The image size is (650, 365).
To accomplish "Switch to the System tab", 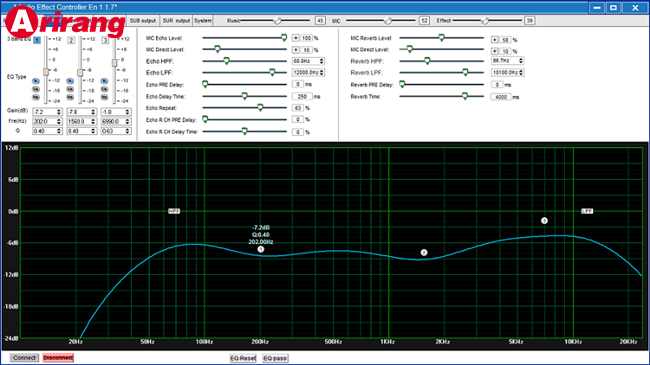I will [203, 21].
